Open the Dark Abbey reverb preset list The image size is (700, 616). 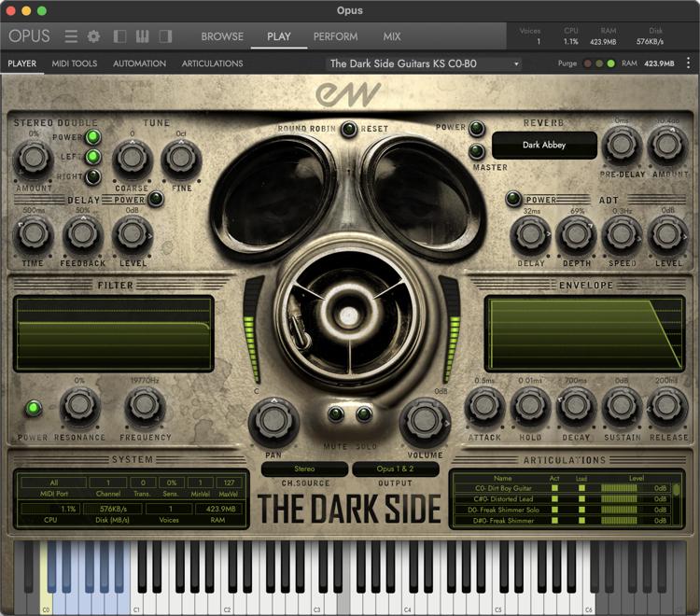click(544, 146)
